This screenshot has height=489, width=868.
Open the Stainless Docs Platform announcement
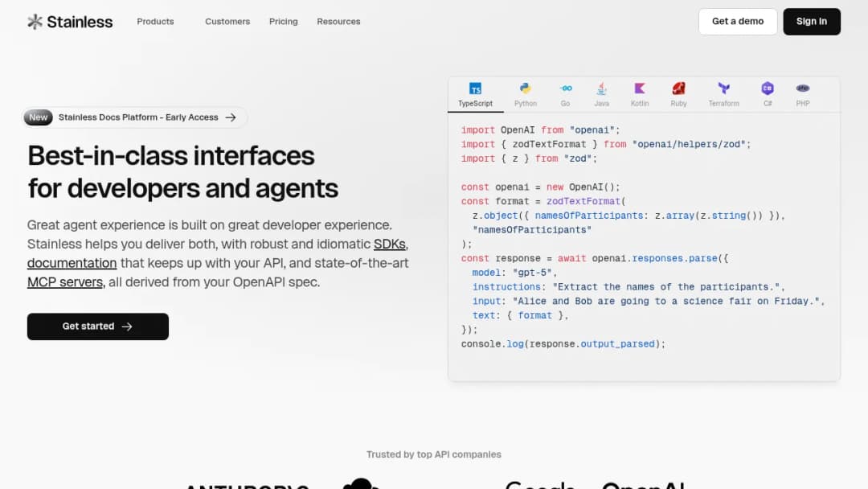134,117
